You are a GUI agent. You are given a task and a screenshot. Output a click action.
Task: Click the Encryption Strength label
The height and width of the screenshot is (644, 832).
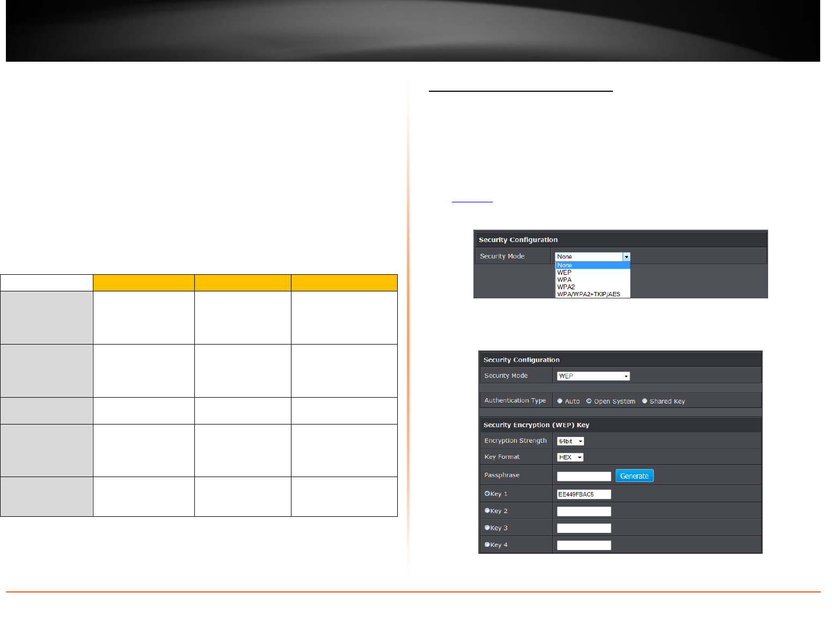(x=515, y=441)
